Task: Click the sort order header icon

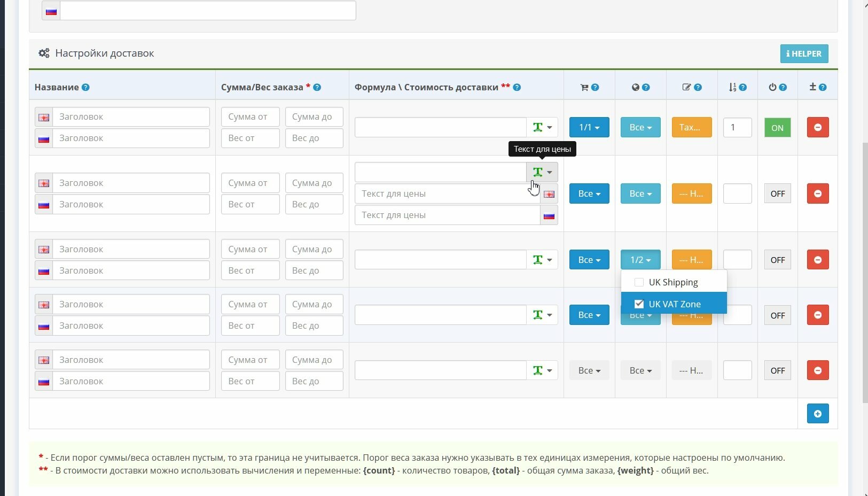Action: (x=732, y=87)
